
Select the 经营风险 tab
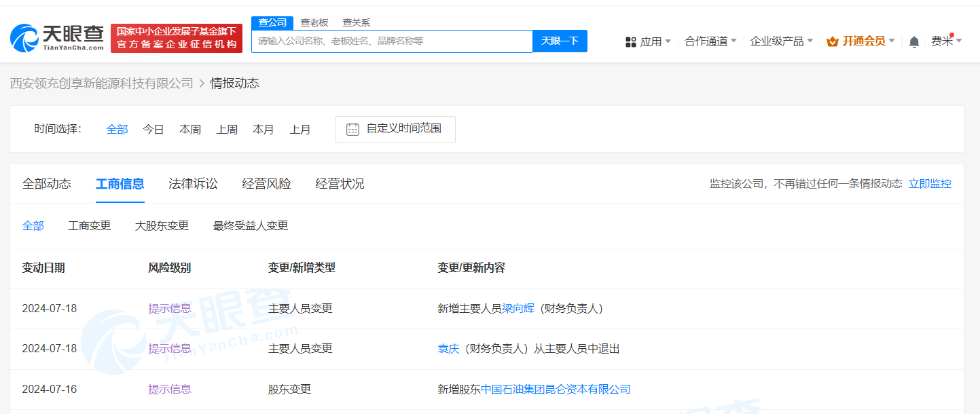266,183
